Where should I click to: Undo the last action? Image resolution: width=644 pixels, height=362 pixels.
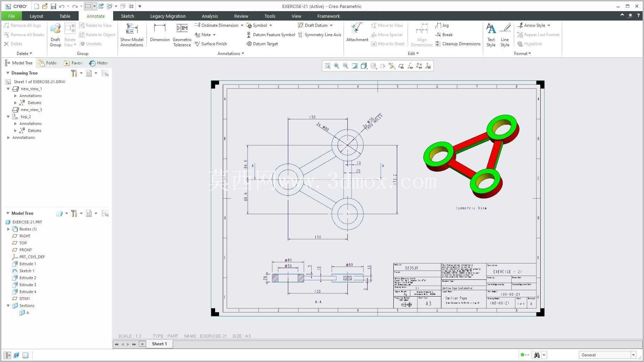62,6
